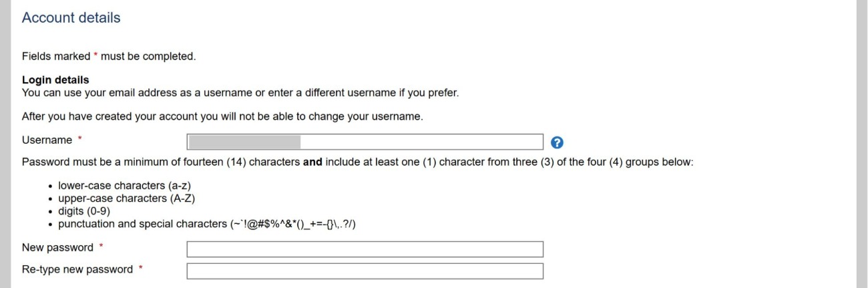Click the red asterisk next to Username
The height and width of the screenshot is (288, 868).
(80, 139)
